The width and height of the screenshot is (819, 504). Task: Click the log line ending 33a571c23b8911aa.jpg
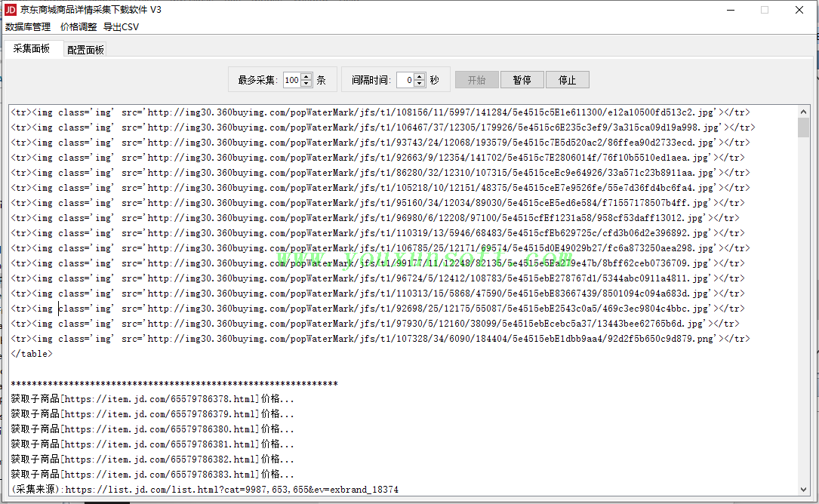[380, 173]
